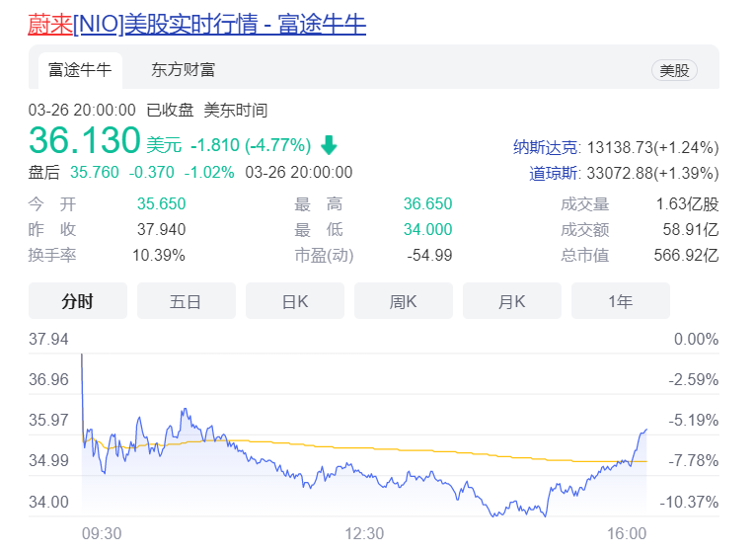
Task: Select the 日K chart view
Action: click(295, 301)
